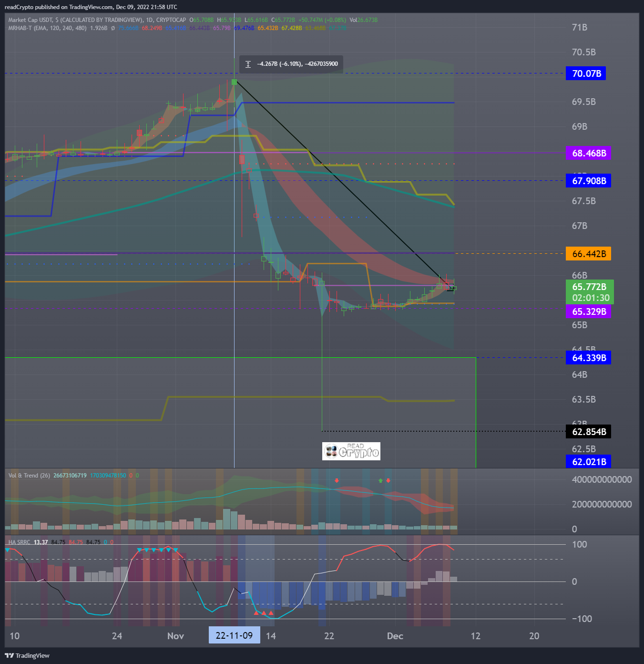Click the highlighted 22-11-09 date label

click(234, 635)
